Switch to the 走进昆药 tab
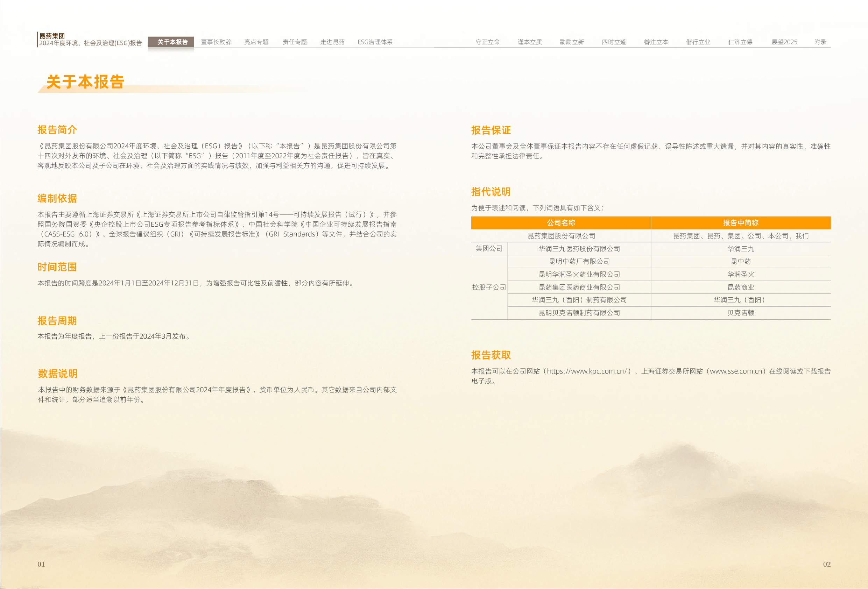 coord(332,42)
